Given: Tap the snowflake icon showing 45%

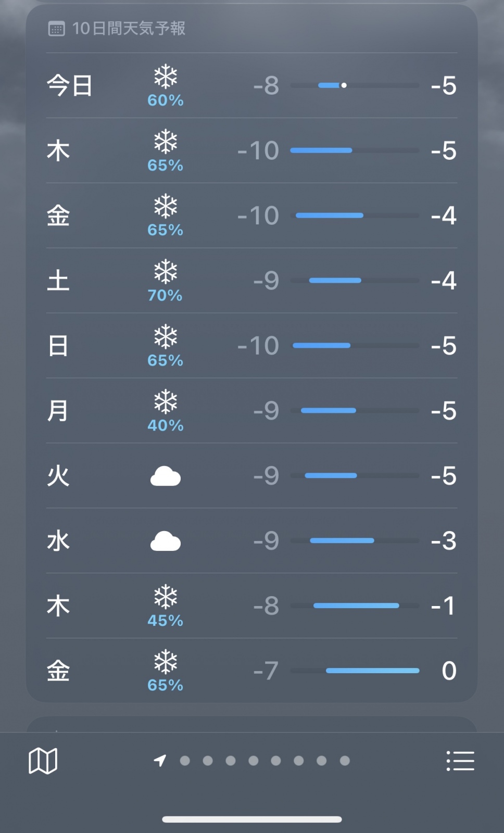Looking at the screenshot, I should [166, 598].
